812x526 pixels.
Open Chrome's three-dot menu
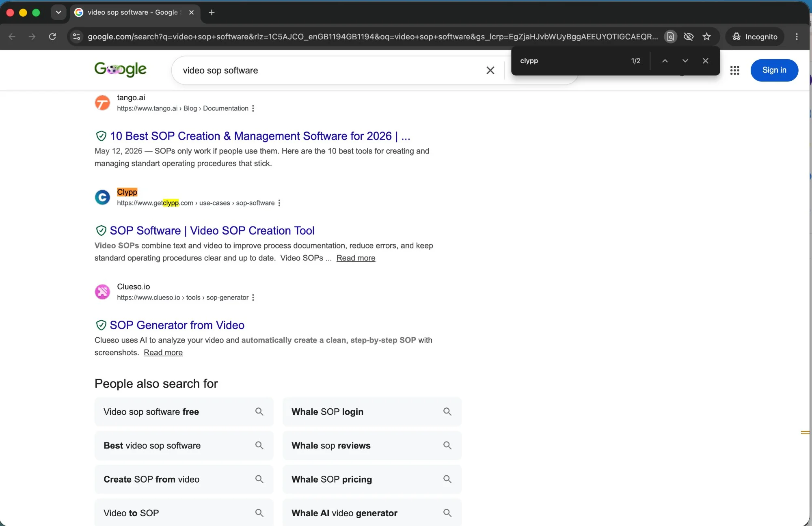coord(797,37)
